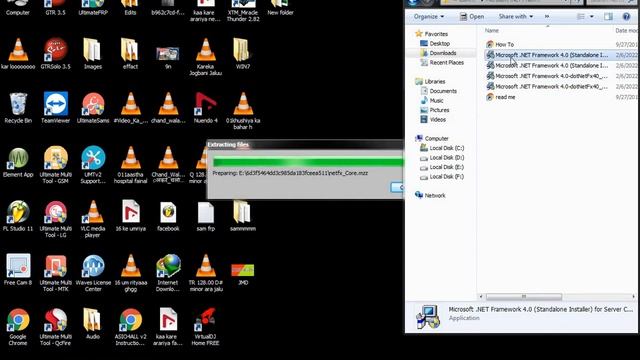The height and width of the screenshot is (360, 640).
Task: Select Libraries in navigation pane
Action: point(430,82)
